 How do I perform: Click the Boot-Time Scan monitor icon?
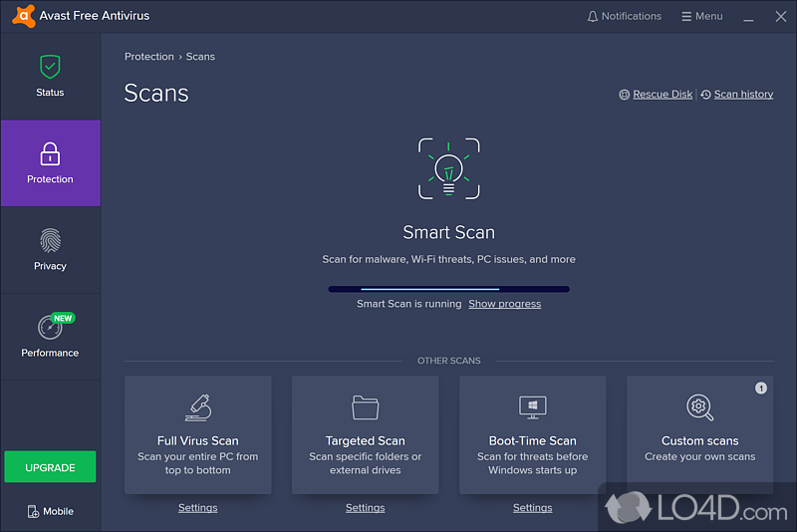click(533, 407)
